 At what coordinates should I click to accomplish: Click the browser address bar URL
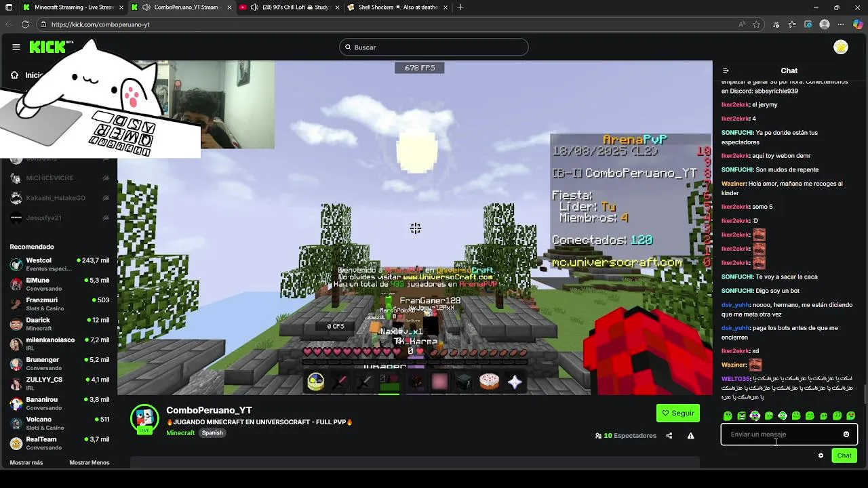coord(100,24)
